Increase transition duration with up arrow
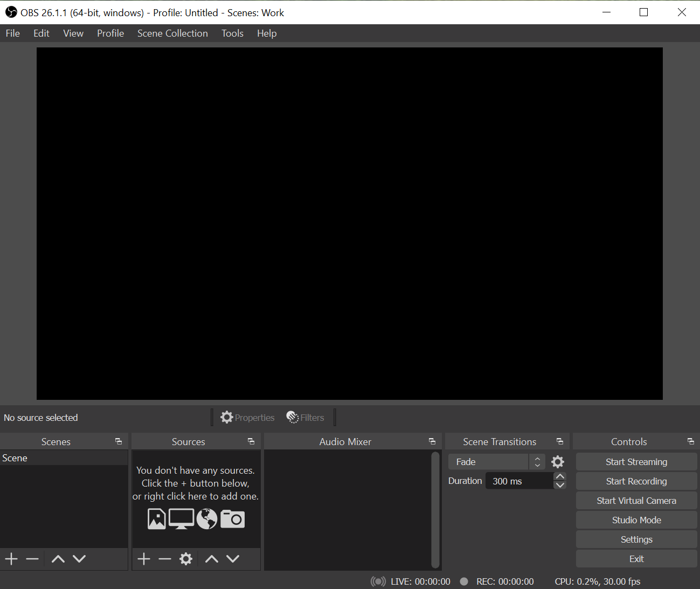700x589 pixels. pos(560,476)
